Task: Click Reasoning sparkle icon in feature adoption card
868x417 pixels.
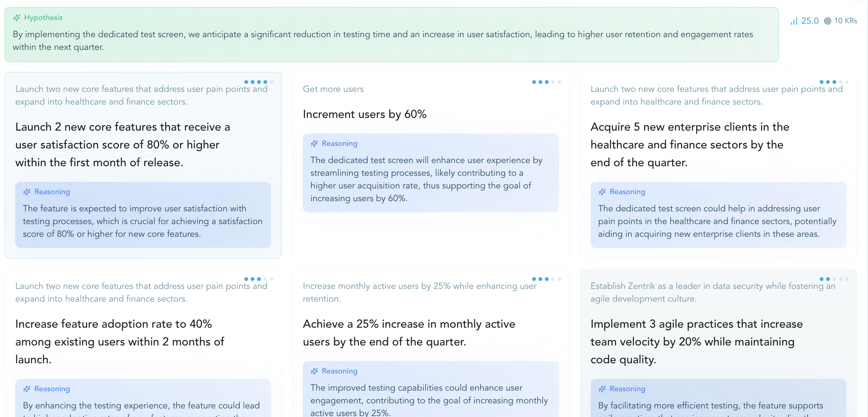Action: (x=27, y=389)
